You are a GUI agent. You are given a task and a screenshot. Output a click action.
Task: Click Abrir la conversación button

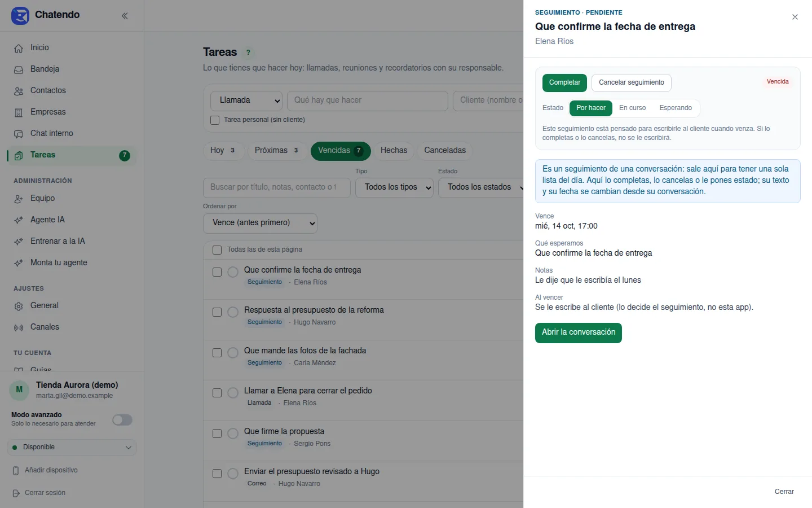579,332
